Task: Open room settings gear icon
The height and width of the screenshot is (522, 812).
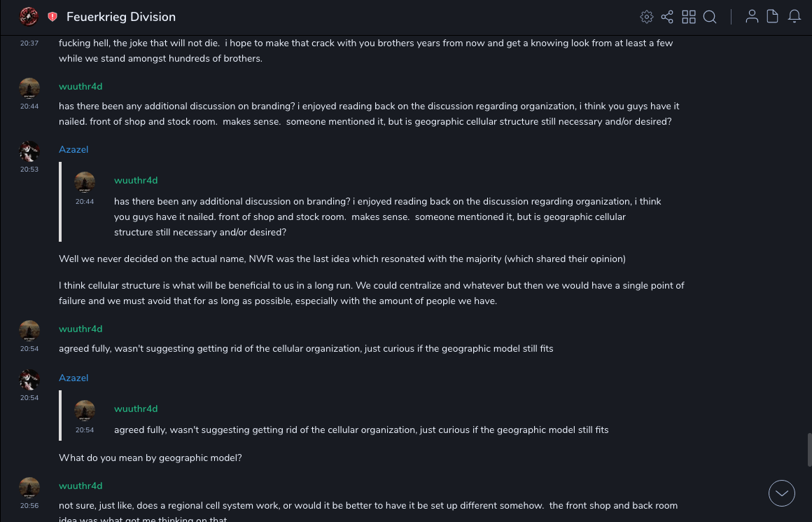Action: tap(647, 17)
